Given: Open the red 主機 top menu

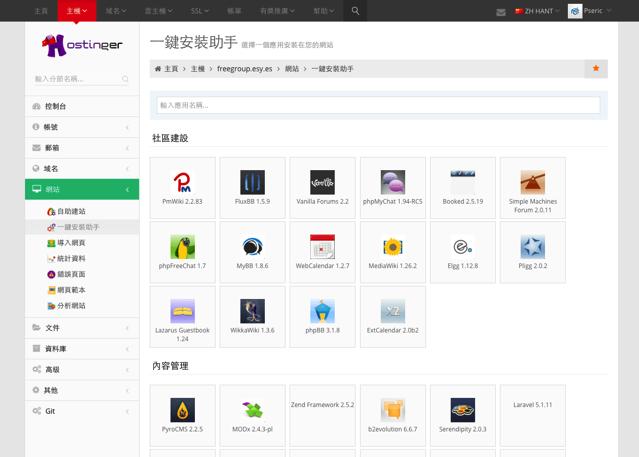Looking at the screenshot, I should point(77,11).
